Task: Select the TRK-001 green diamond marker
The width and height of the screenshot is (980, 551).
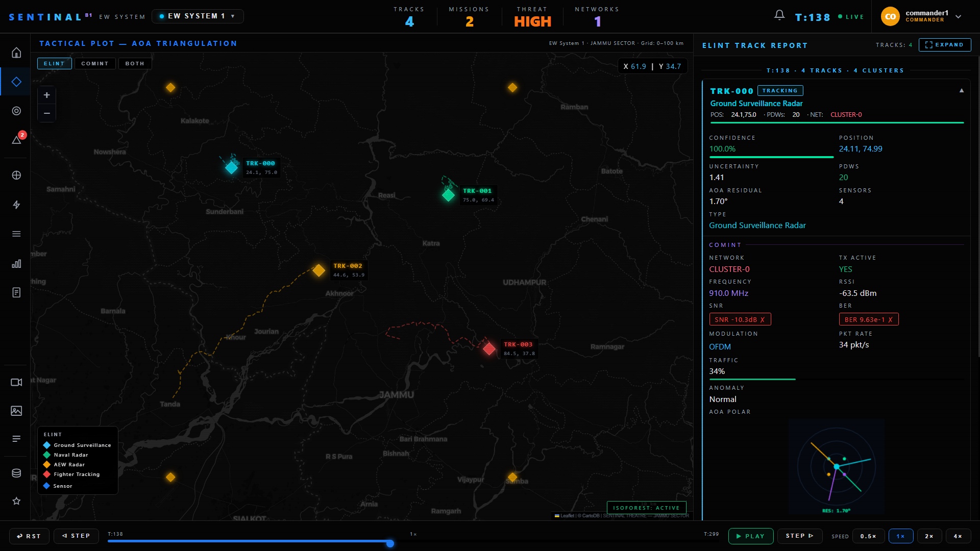Action: [448, 195]
